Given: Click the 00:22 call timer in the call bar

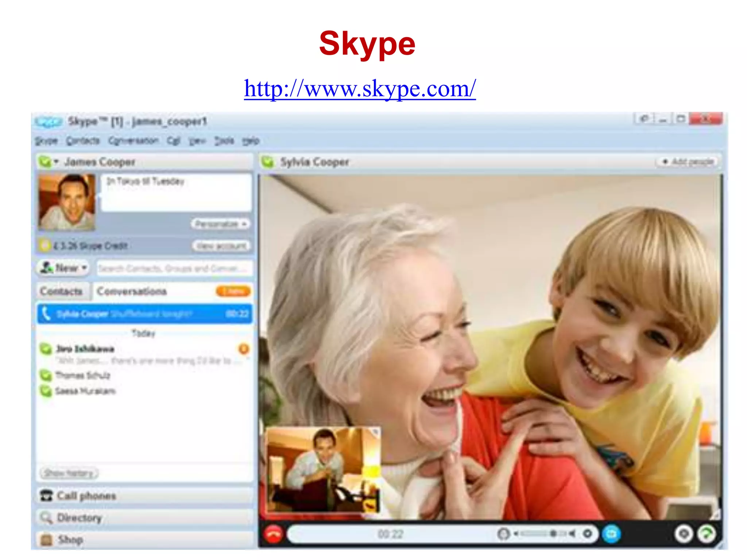Looking at the screenshot, I should (x=390, y=534).
